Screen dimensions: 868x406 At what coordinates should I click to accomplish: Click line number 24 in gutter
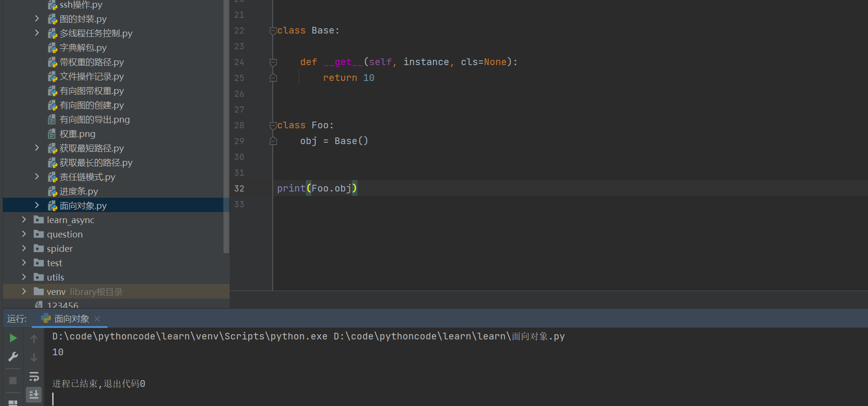(x=239, y=62)
